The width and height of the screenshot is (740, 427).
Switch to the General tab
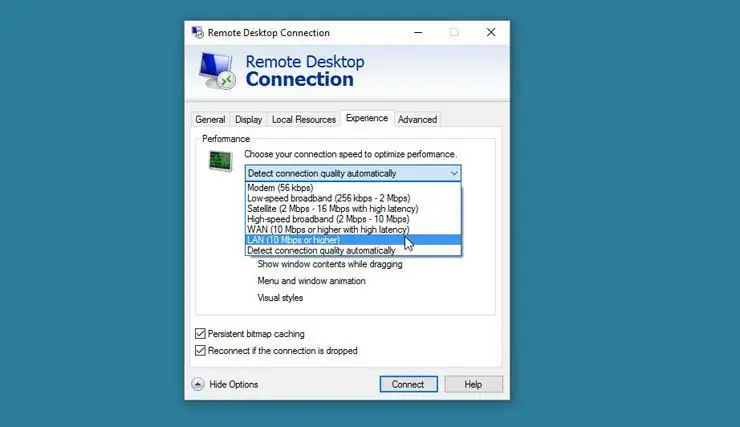pos(210,119)
